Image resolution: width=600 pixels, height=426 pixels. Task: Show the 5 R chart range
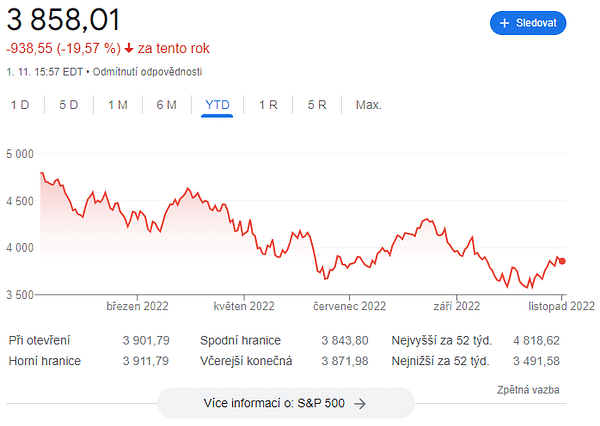click(317, 105)
